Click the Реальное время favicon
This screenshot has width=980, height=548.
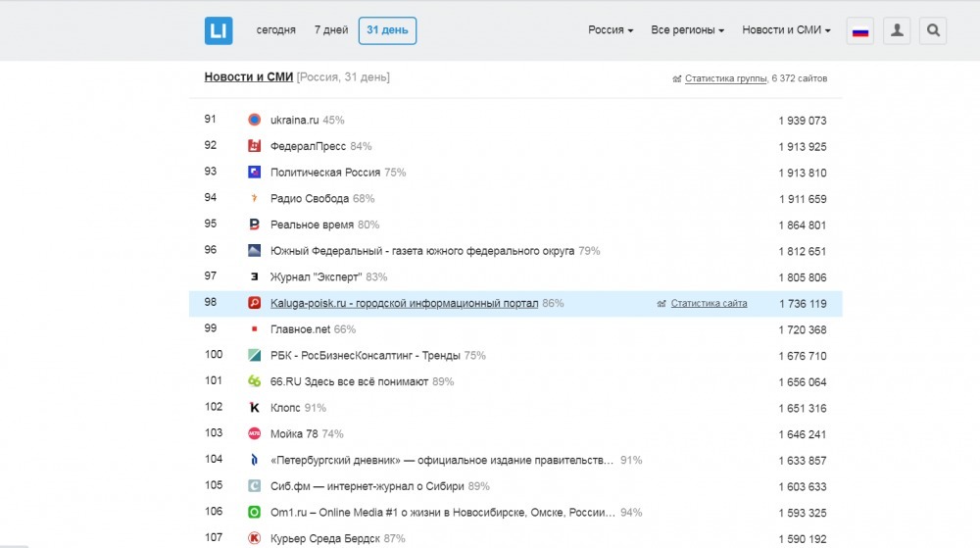(255, 224)
